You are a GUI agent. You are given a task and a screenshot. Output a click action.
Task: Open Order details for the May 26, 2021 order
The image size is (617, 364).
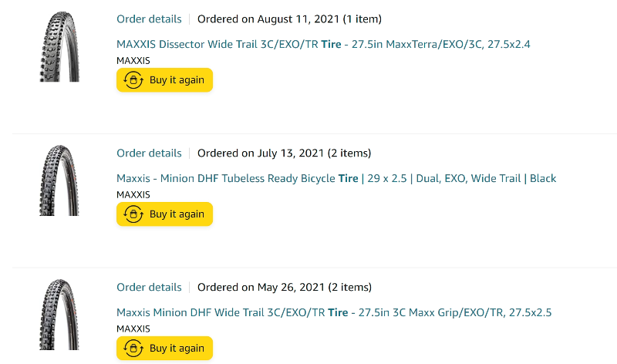149,287
